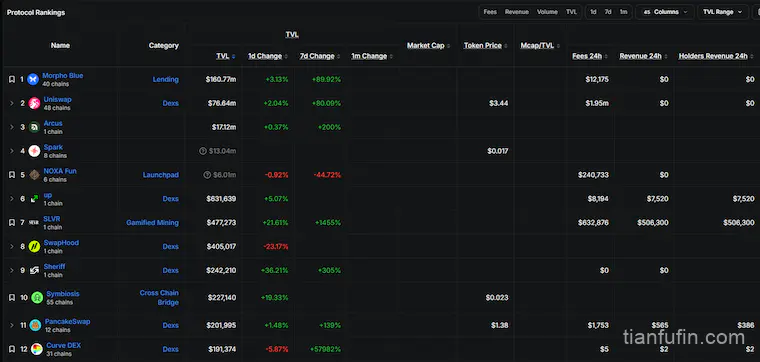Sort by Mcap/TVL column

coord(540,46)
